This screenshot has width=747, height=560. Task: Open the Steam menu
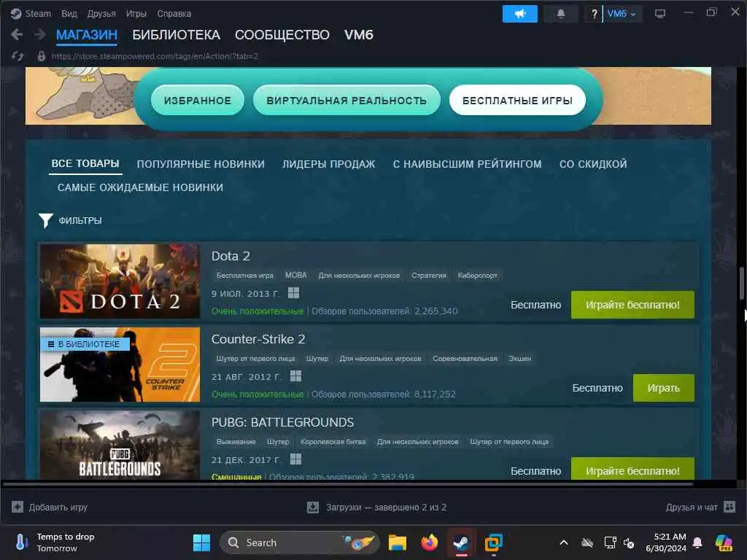pyautogui.click(x=38, y=13)
